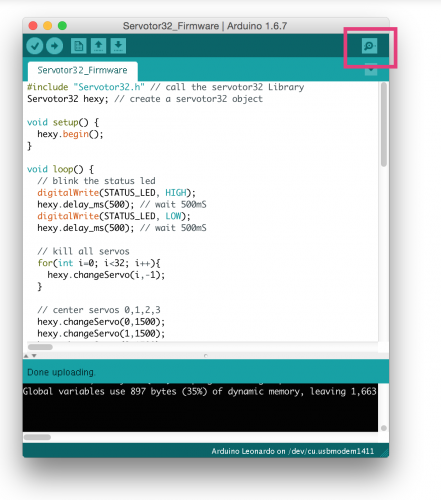441x500 pixels.
Task: Click the Arduino Leonardo board status text
Action: tap(293, 451)
